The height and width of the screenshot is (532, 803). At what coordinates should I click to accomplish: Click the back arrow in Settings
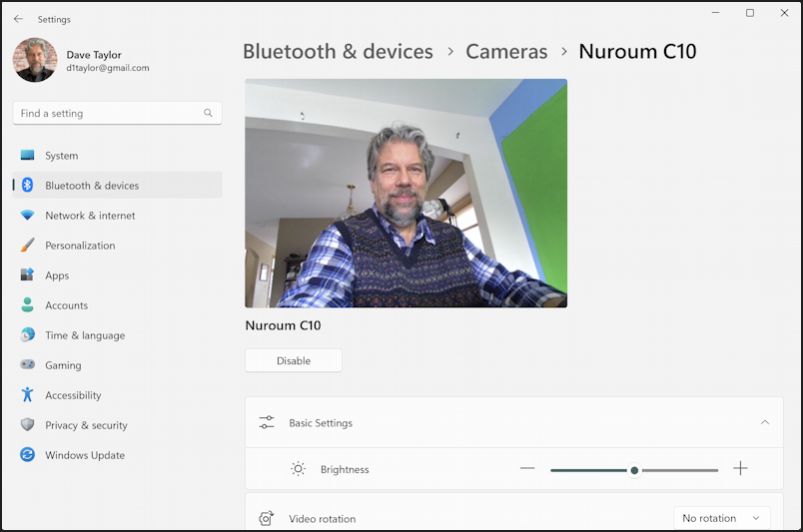pyautogui.click(x=18, y=19)
